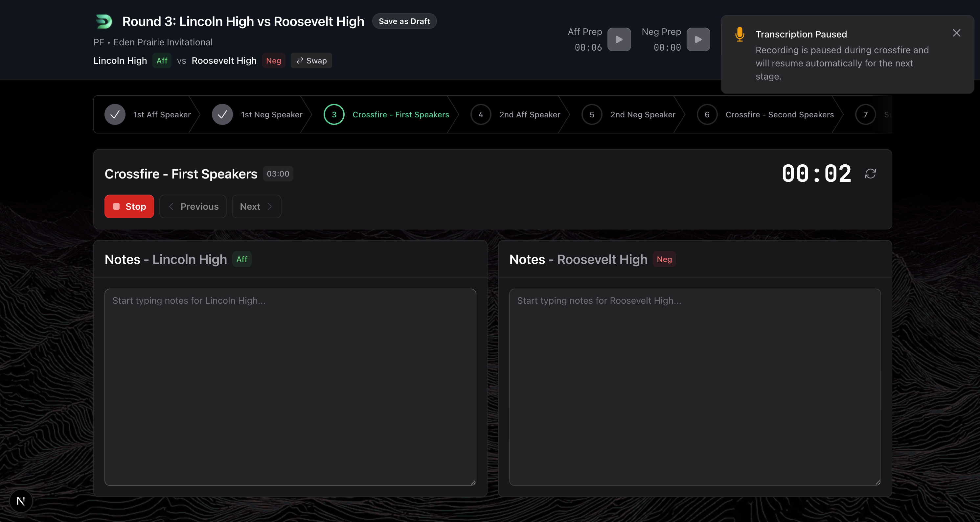Start the Aff Prep timer
This screenshot has height=522, width=980.
[619, 39]
